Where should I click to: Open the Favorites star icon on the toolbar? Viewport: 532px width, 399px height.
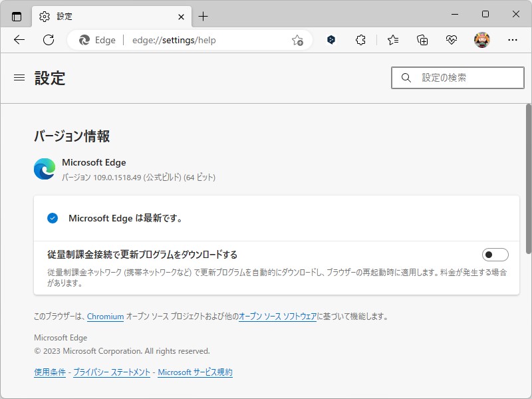pos(392,40)
